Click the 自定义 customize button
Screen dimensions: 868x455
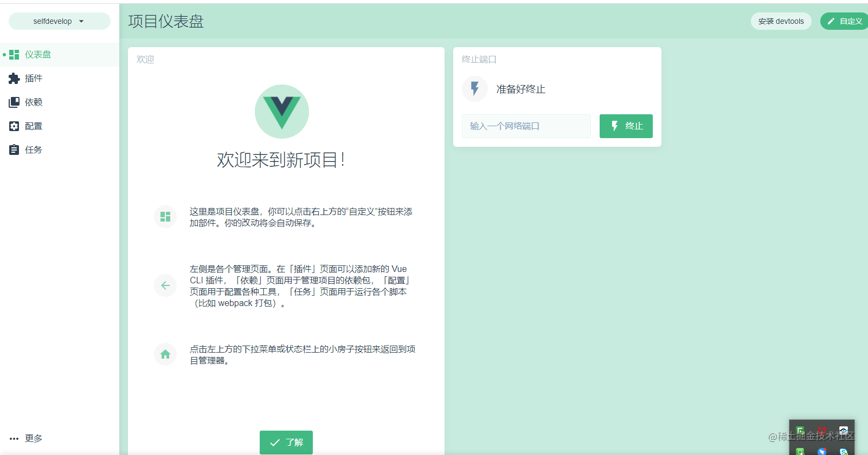tap(845, 21)
